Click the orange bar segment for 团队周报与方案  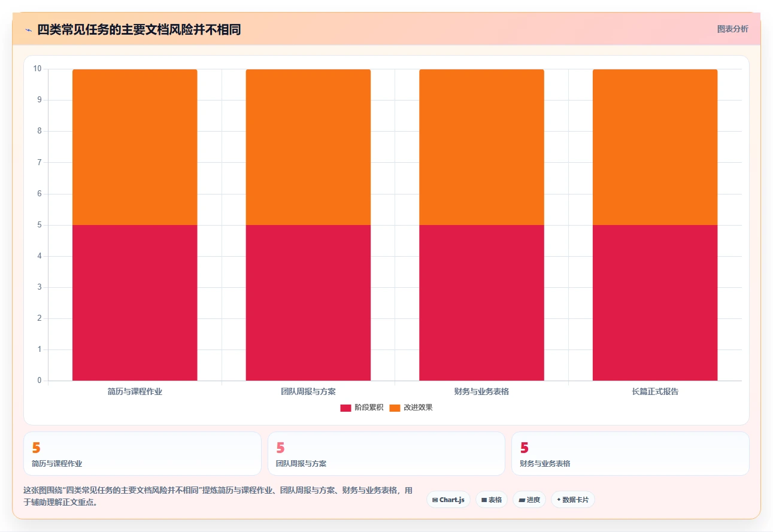pos(308,147)
